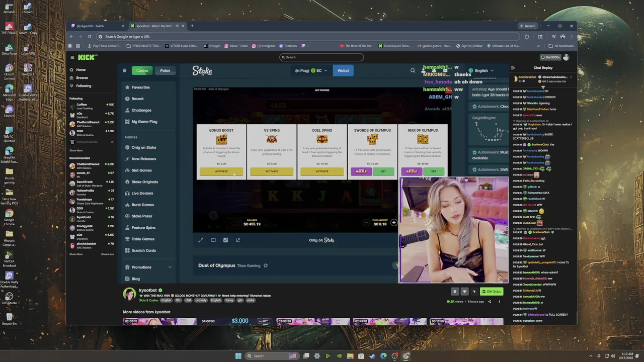Expand the Promotions section

click(148, 267)
